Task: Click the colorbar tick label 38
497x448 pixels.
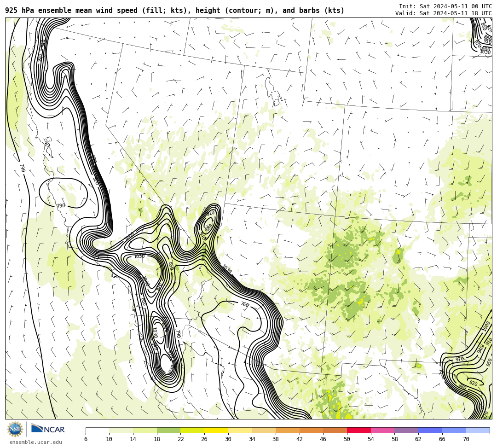Action: tap(276, 439)
